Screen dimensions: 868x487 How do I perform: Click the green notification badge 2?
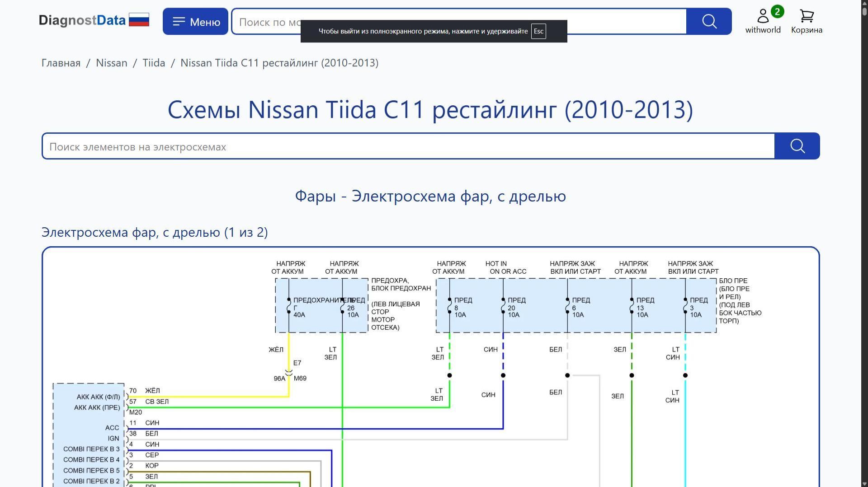pyautogui.click(x=777, y=12)
